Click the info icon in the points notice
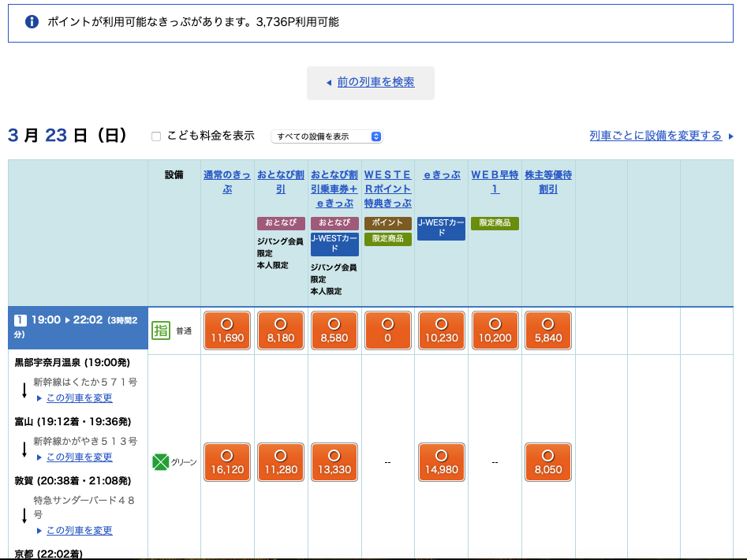The width and height of the screenshot is (747, 560). point(32,22)
